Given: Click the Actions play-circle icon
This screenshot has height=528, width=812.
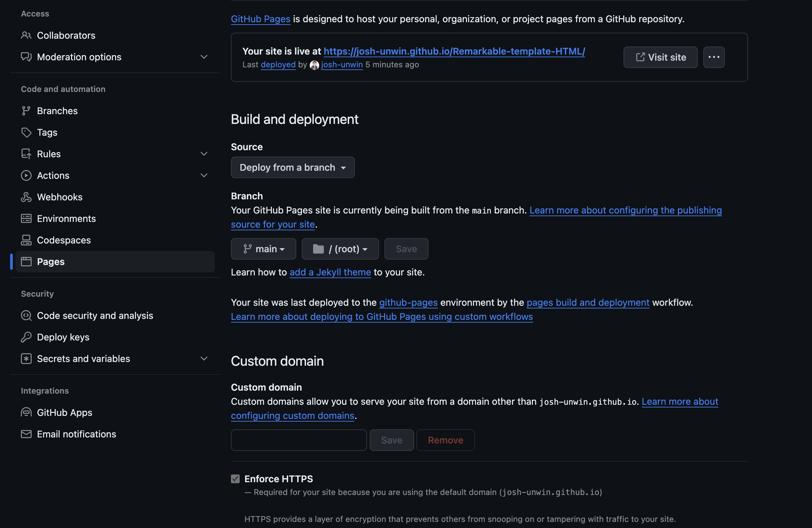Looking at the screenshot, I should tap(26, 175).
